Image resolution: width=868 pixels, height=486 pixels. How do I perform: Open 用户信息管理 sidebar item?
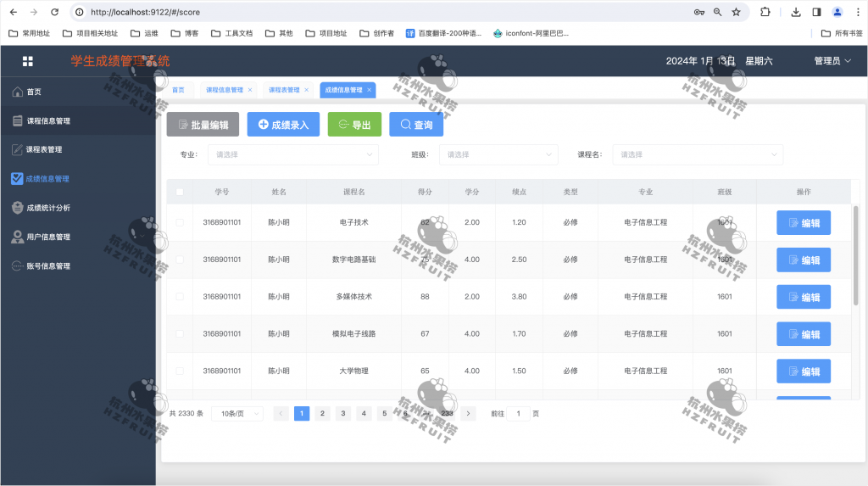coord(78,237)
